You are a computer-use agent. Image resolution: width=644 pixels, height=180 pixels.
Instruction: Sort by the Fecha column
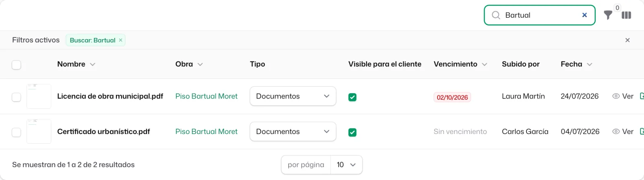tap(576, 64)
